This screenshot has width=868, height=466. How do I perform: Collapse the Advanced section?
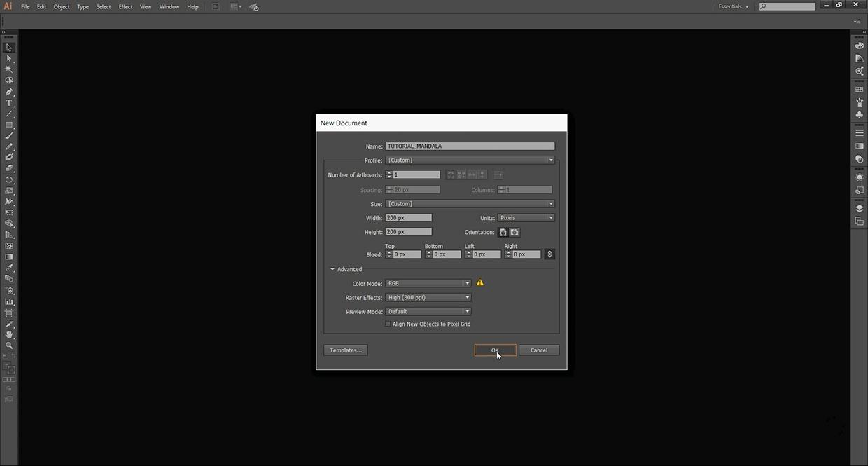pyautogui.click(x=332, y=269)
